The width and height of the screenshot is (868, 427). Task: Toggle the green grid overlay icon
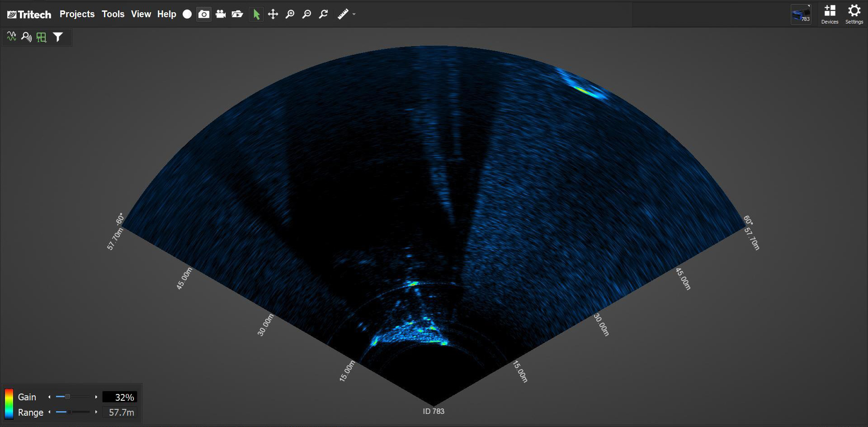[42, 37]
